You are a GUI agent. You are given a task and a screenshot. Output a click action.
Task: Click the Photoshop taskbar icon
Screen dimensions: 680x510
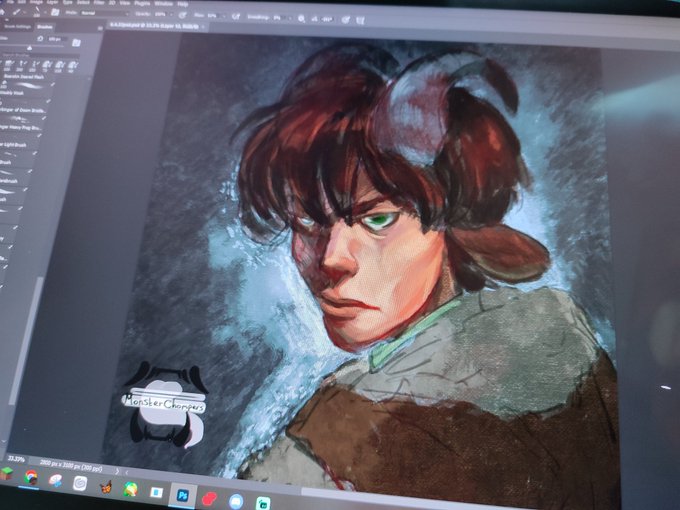click(x=183, y=495)
